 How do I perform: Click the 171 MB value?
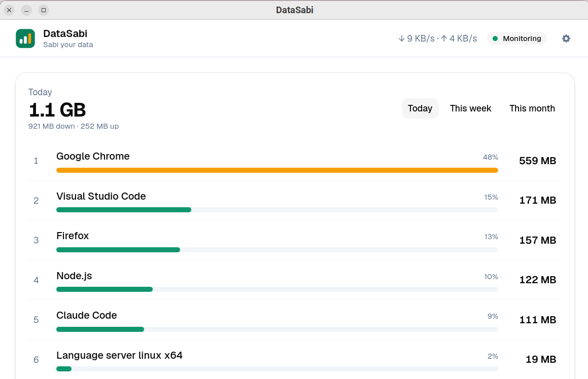tap(537, 200)
